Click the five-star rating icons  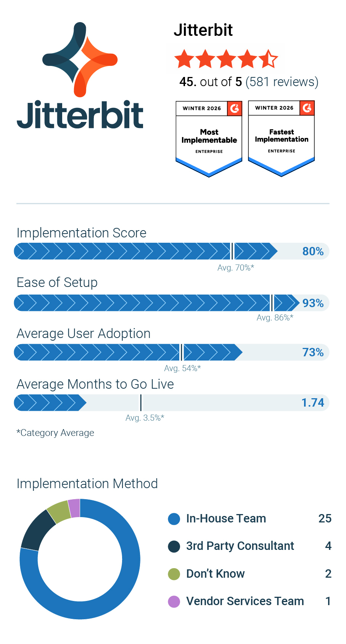226,59
